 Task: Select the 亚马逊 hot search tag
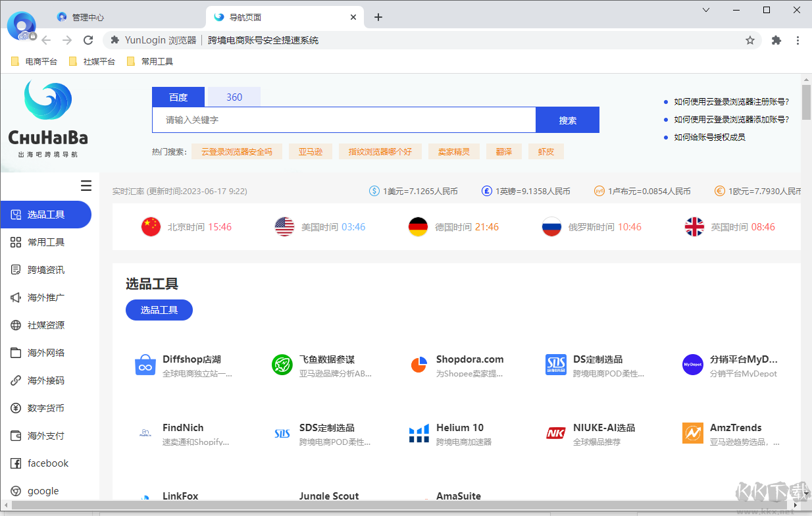[310, 151]
